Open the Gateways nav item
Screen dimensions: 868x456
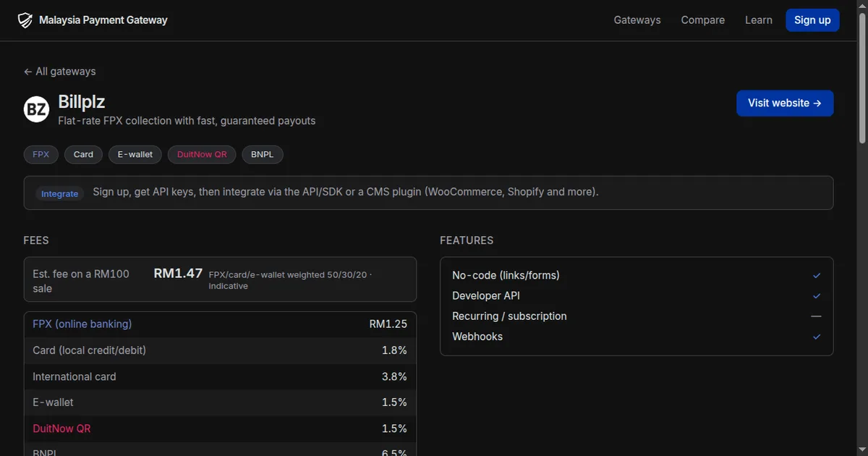coord(637,20)
